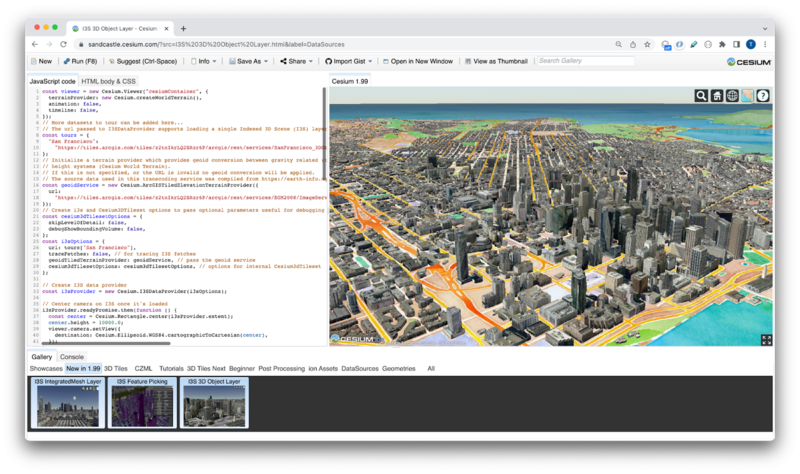The width and height of the screenshot is (800, 474).
Task: Click into the Search Gallery field
Action: point(585,61)
